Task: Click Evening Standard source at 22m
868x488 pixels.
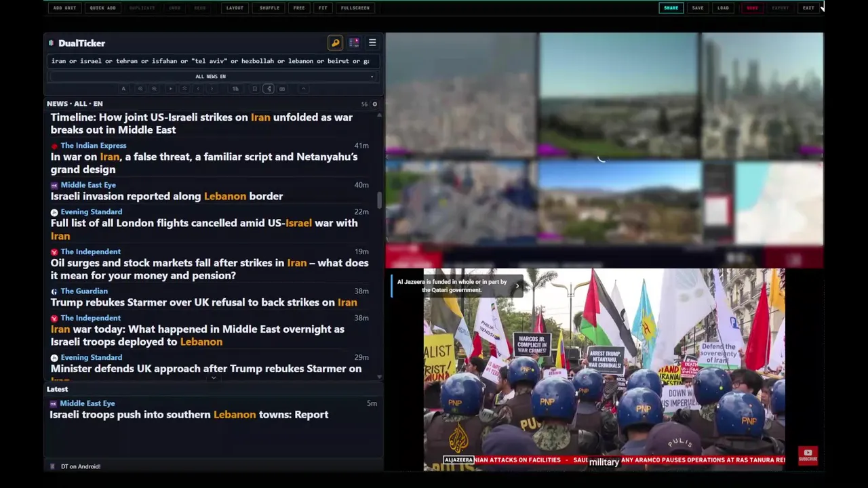Action: (91, 211)
